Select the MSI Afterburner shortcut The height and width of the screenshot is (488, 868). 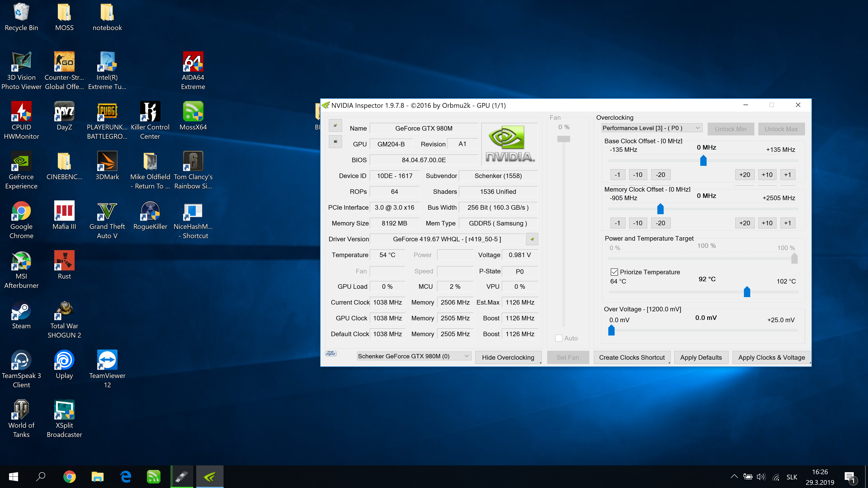click(21, 270)
